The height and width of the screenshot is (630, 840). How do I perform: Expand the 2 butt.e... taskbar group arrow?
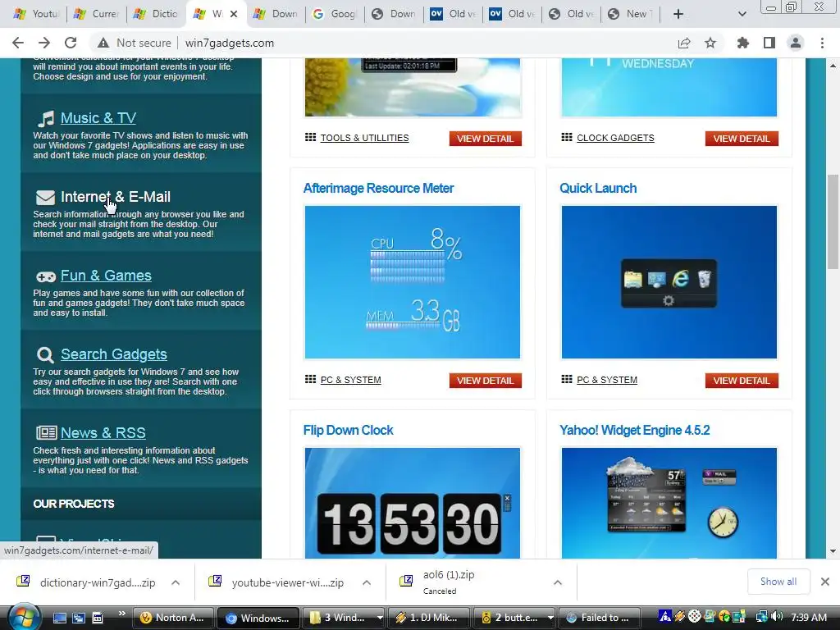coord(550,618)
